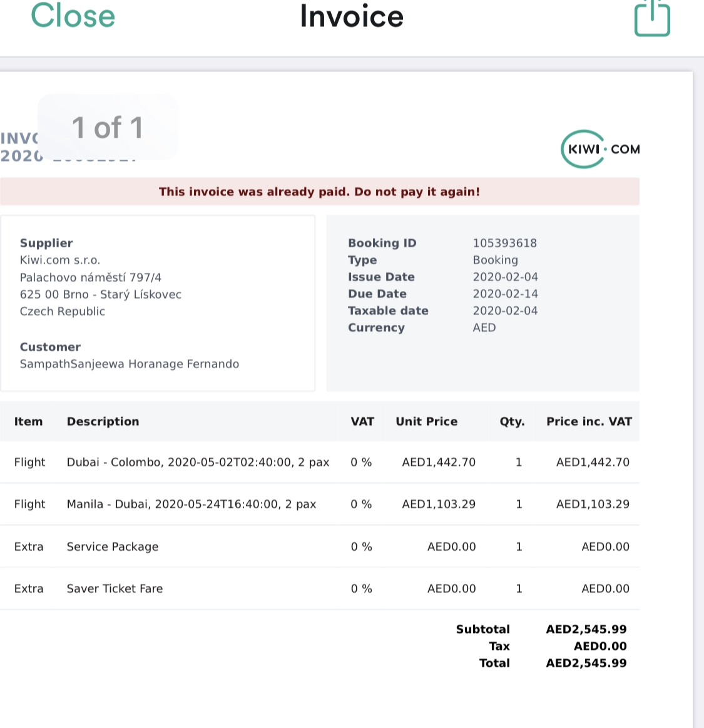Click the Price inc. VAT column header
Screen dimensions: 704x728
[x=589, y=421]
